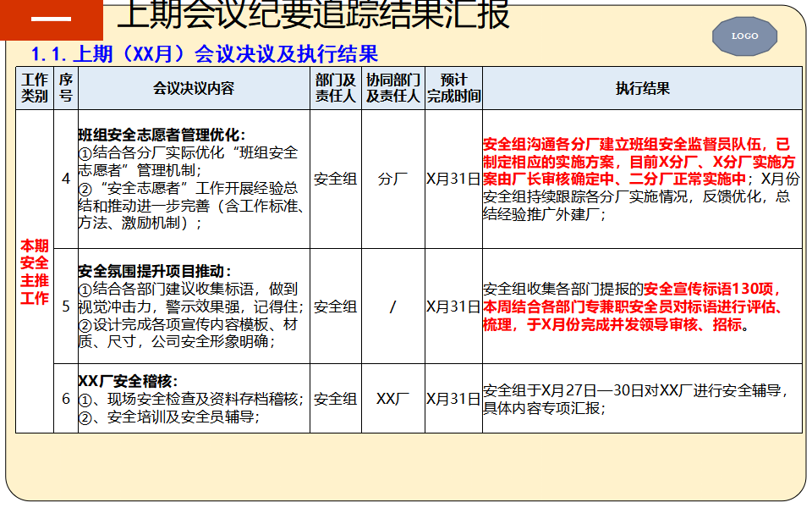Click the sequence number 6 cell
Screen dimensions: 812x508
tap(66, 399)
